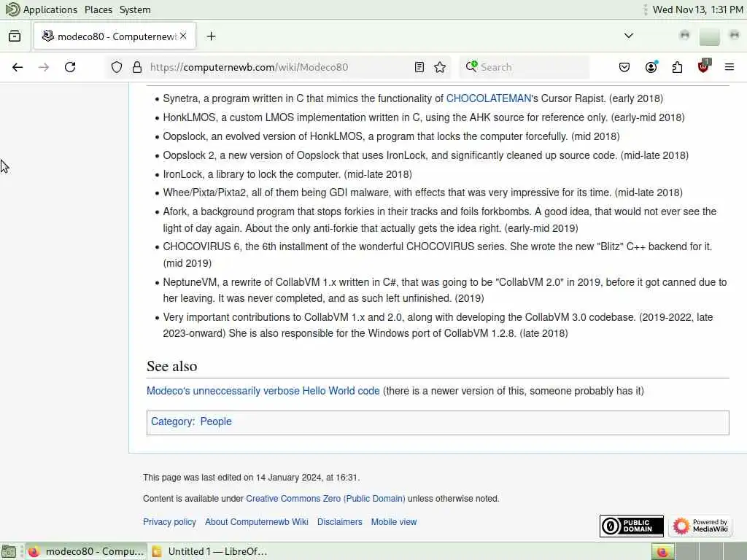
Task: Switch to modeco80 Firefox taskbar window
Action: 86,551
